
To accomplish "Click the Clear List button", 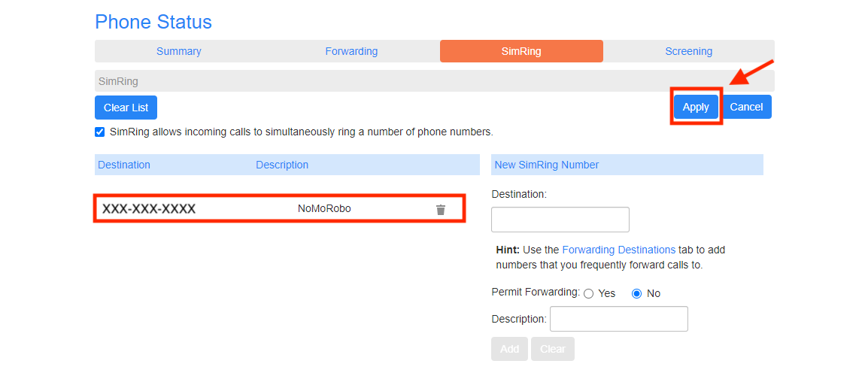I will click(126, 108).
